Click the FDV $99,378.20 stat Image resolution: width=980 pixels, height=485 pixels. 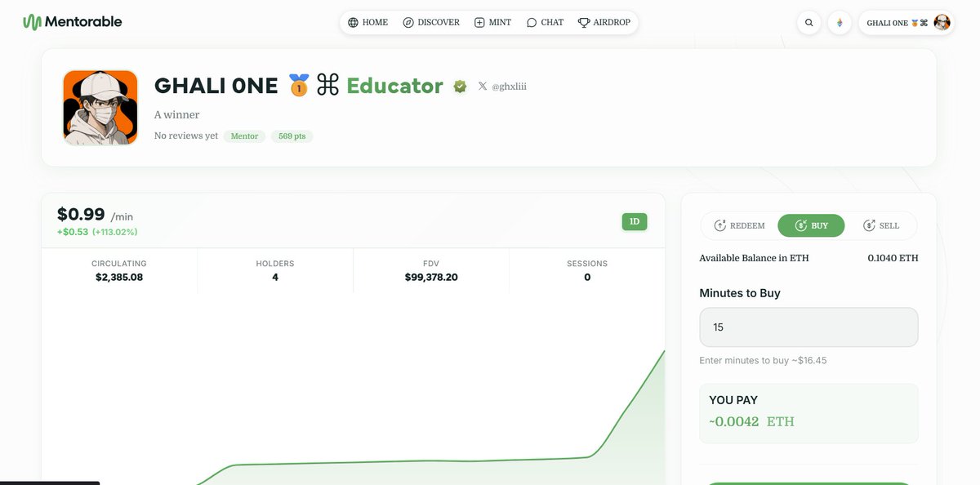pyautogui.click(x=431, y=270)
